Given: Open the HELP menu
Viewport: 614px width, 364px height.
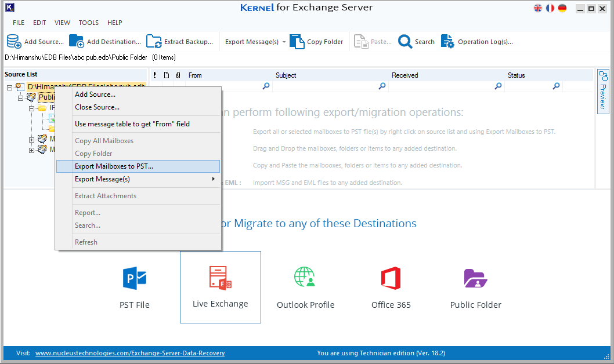Looking at the screenshot, I should tap(115, 23).
